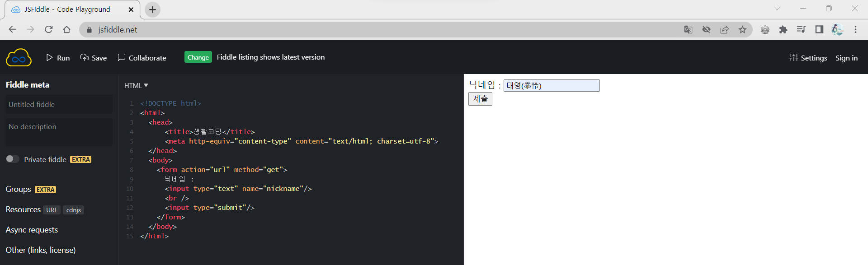This screenshot has width=868, height=265.
Task: Go forward in browser history
Action: pyautogui.click(x=31, y=29)
